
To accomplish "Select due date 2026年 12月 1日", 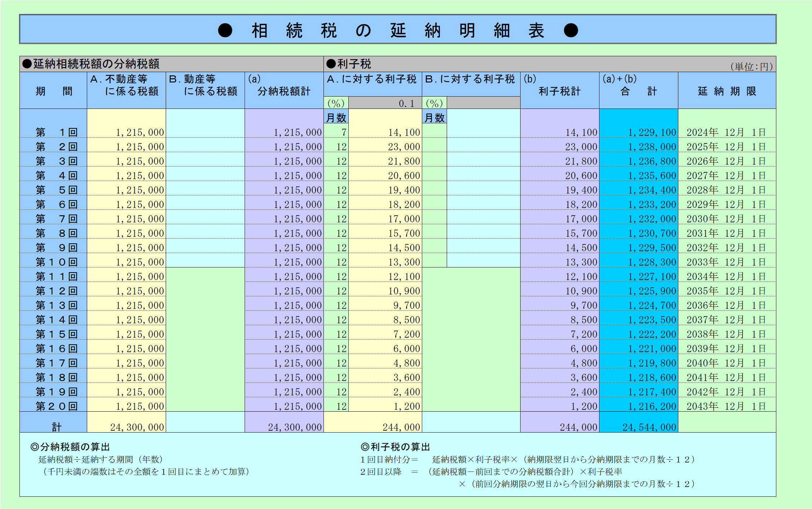I will (x=726, y=161).
